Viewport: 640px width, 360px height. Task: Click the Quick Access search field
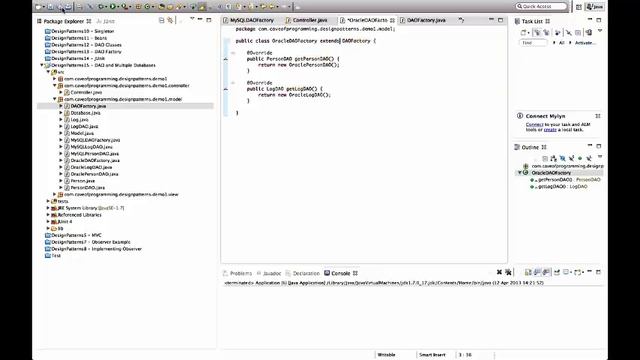541,6
